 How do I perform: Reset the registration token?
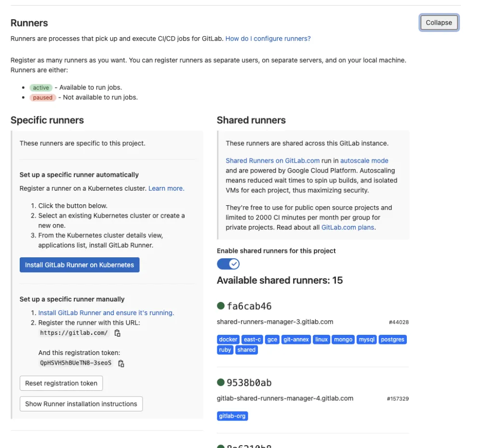pos(61,383)
